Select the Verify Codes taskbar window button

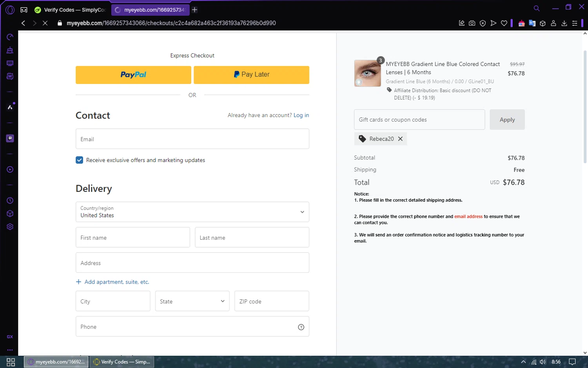(x=122, y=362)
